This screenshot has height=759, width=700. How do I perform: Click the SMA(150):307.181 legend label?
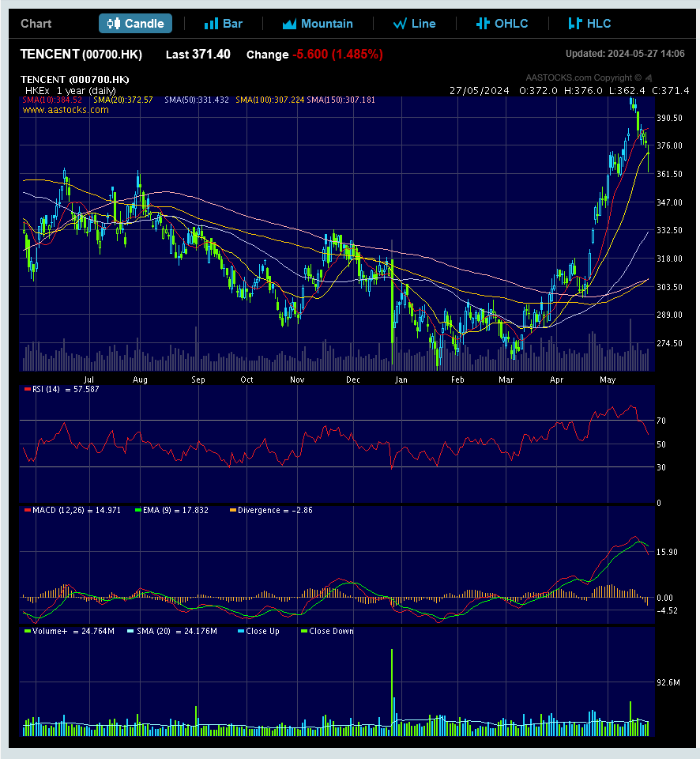pyautogui.click(x=341, y=100)
